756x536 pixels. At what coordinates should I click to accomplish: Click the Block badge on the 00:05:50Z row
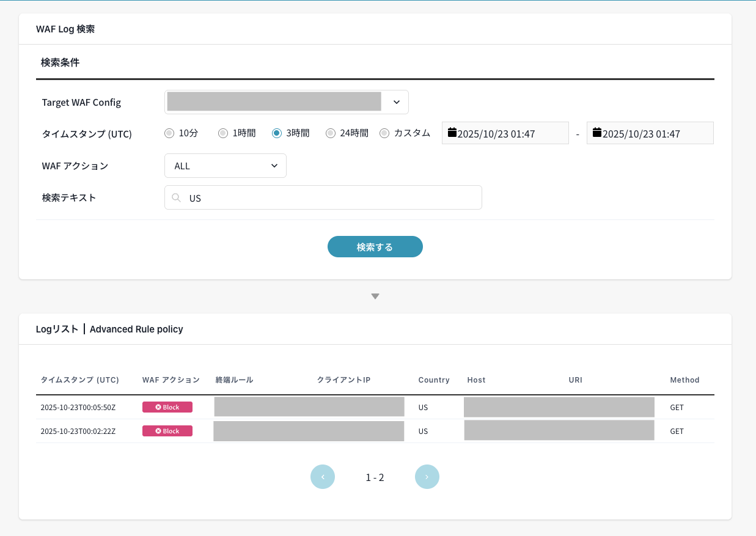pyautogui.click(x=167, y=407)
